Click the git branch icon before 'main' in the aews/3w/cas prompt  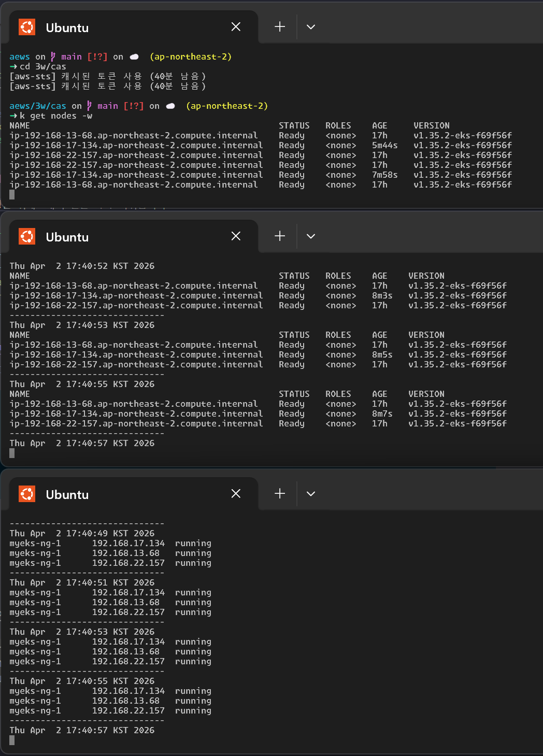click(x=90, y=106)
